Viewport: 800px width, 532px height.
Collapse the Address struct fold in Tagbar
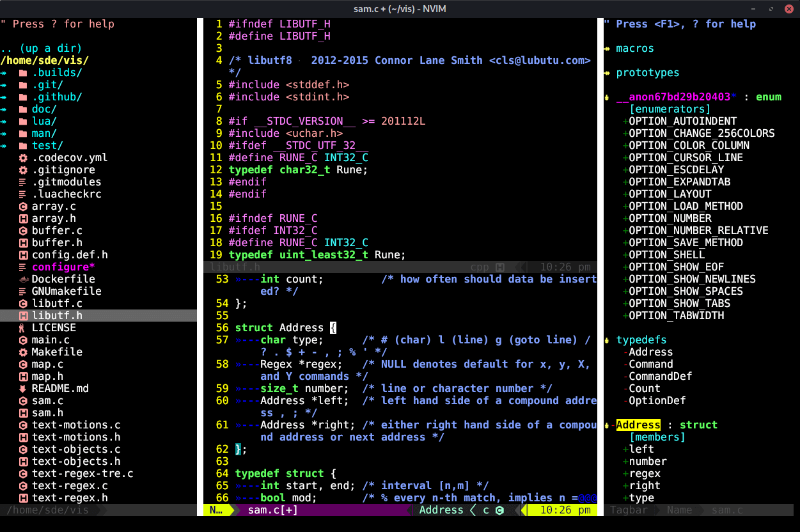coord(607,425)
